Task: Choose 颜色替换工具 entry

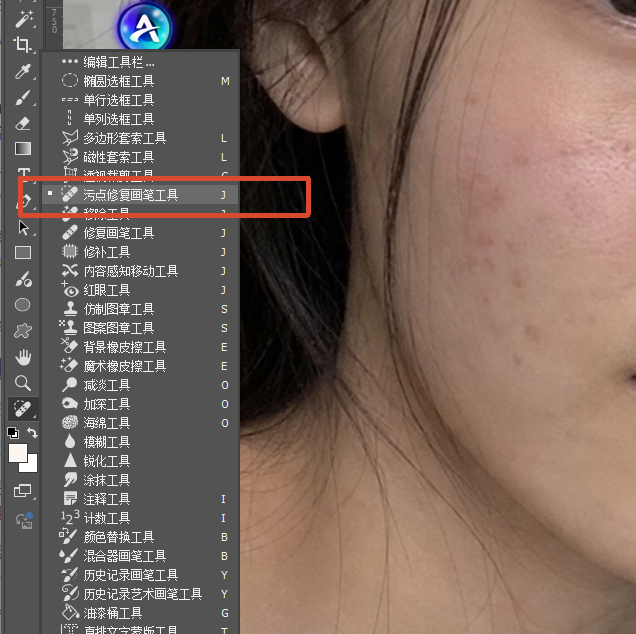Action: tap(141, 537)
